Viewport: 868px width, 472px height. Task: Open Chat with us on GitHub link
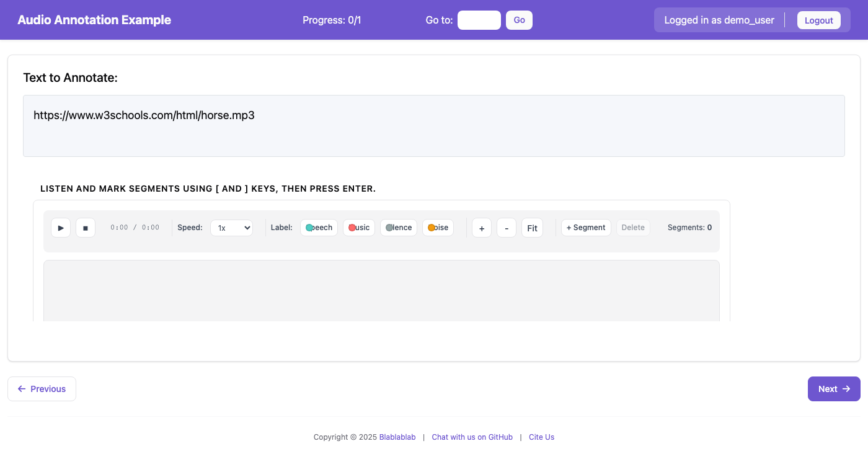click(x=472, y=437)
